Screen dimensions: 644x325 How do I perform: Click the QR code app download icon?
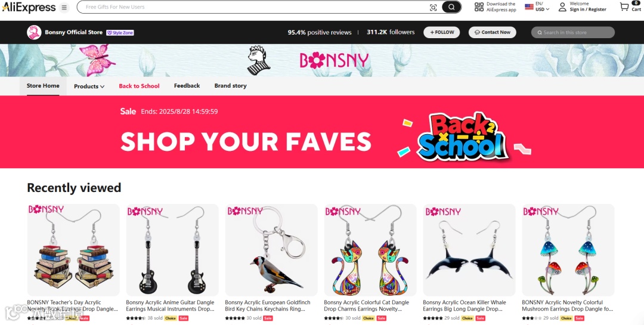pyautogui.click(x=479, y=7)
